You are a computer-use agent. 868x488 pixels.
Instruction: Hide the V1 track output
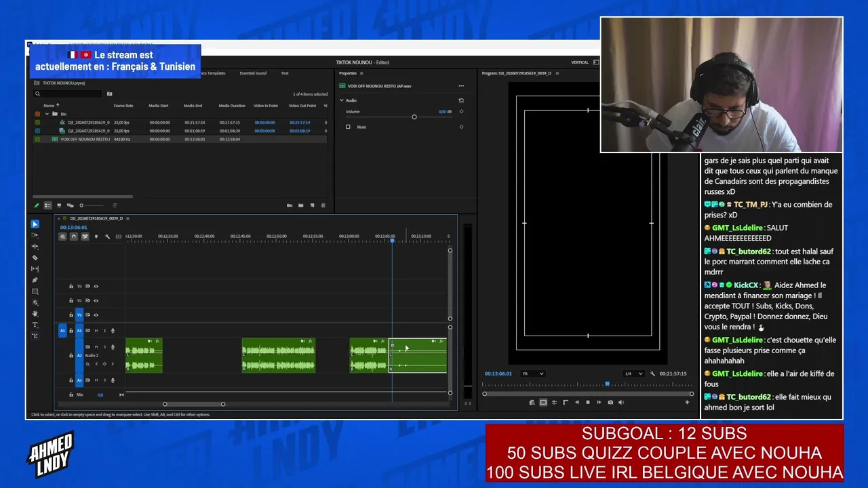click(x=96, y=314)
